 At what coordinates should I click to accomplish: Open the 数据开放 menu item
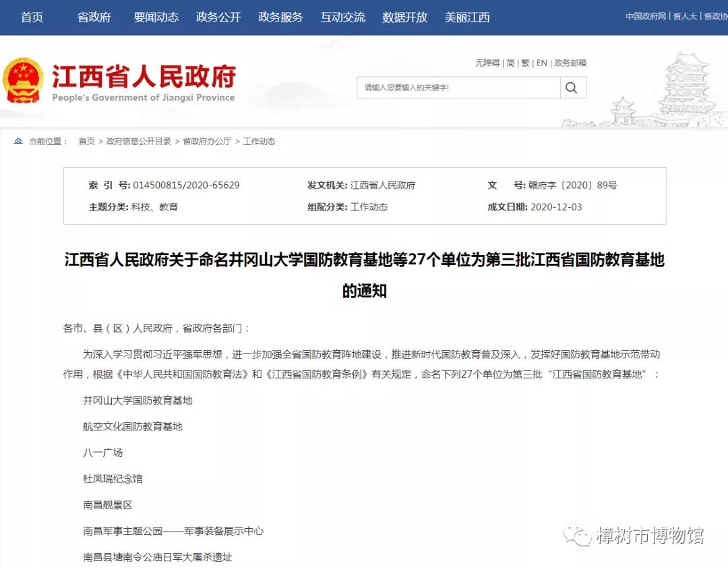pyautogui.click(x=404, y=18)
